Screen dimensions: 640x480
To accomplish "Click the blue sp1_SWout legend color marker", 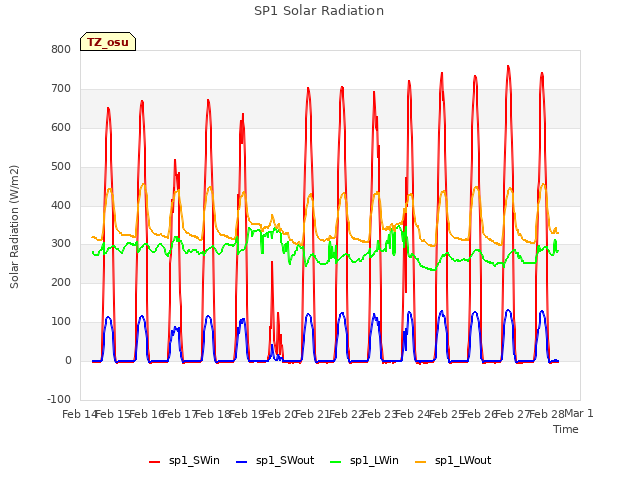I will click(241, 461).
